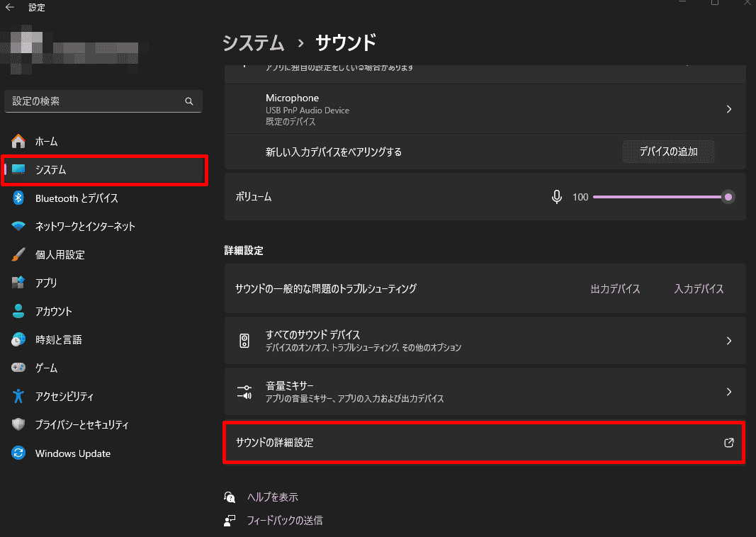Open 個人用設定 from the sidebar
This screenshot has width=756, height=537.
(x=60, y=255)
